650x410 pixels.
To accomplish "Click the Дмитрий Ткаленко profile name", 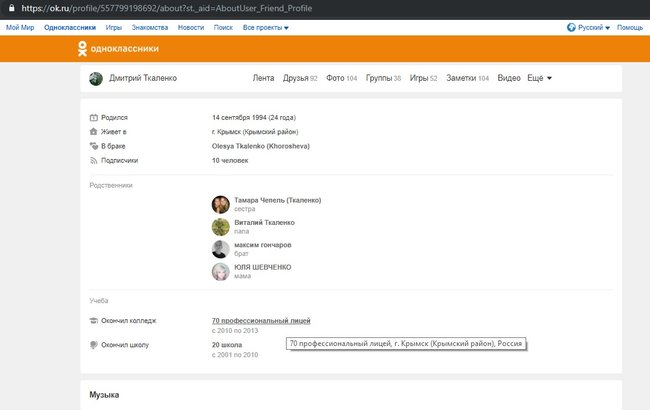I will coord(143,78).
